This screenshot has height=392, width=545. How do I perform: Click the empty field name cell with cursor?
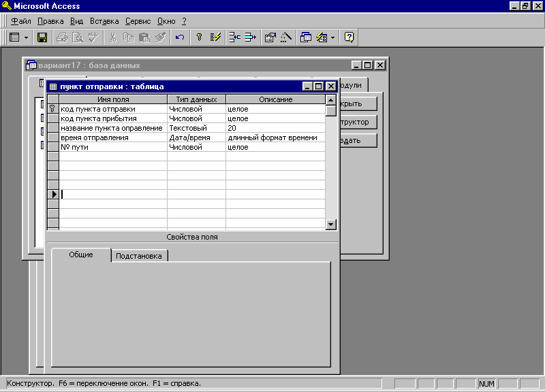click(x=113, y=195)
